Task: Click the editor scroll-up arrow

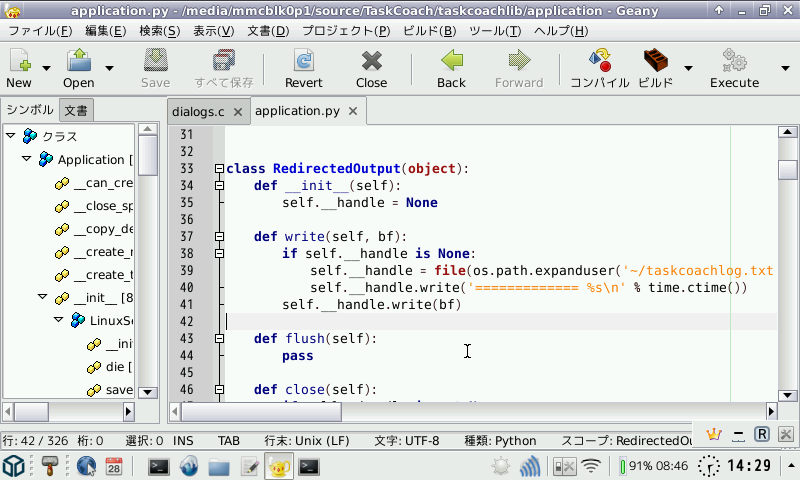Action: pos(788,132)
